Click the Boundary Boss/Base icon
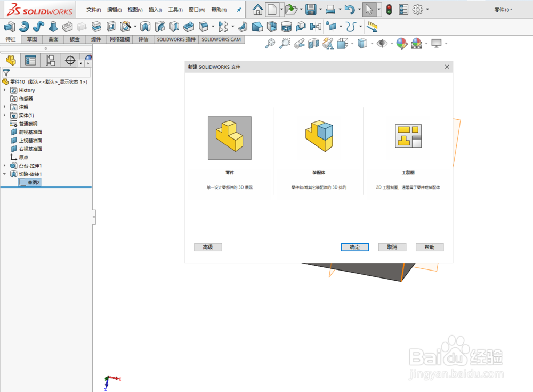 click(67, 27)
